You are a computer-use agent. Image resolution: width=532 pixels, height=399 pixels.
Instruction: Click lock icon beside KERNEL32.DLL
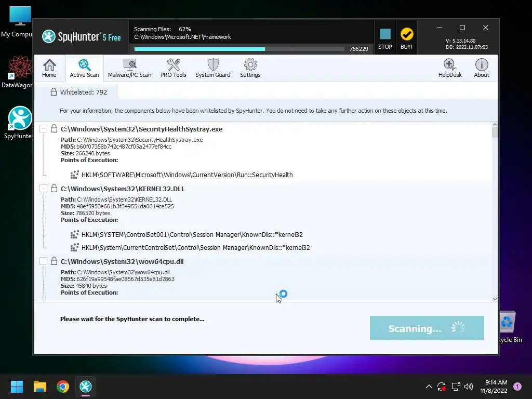tap(54, 188)
